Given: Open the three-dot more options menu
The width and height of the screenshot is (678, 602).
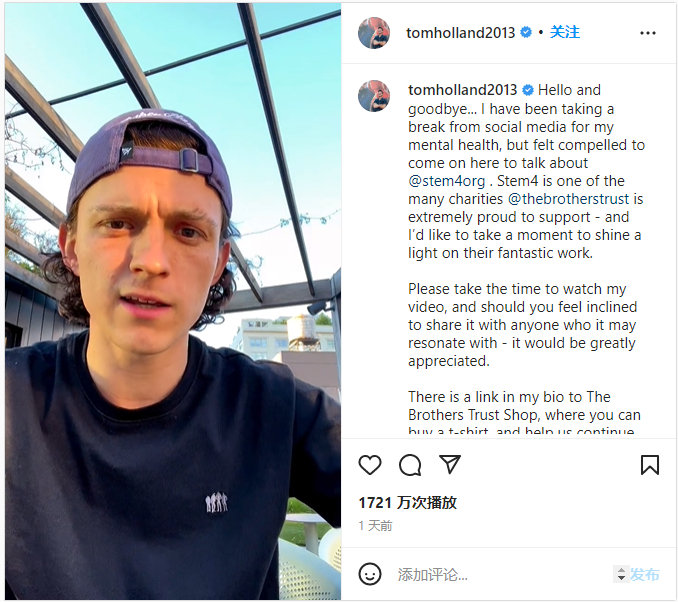Looking at the screenshot, I should pos(648,33).
